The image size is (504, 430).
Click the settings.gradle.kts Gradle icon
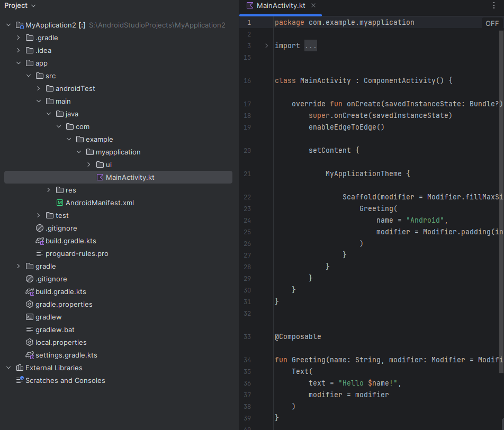click(x=30, y=355)
